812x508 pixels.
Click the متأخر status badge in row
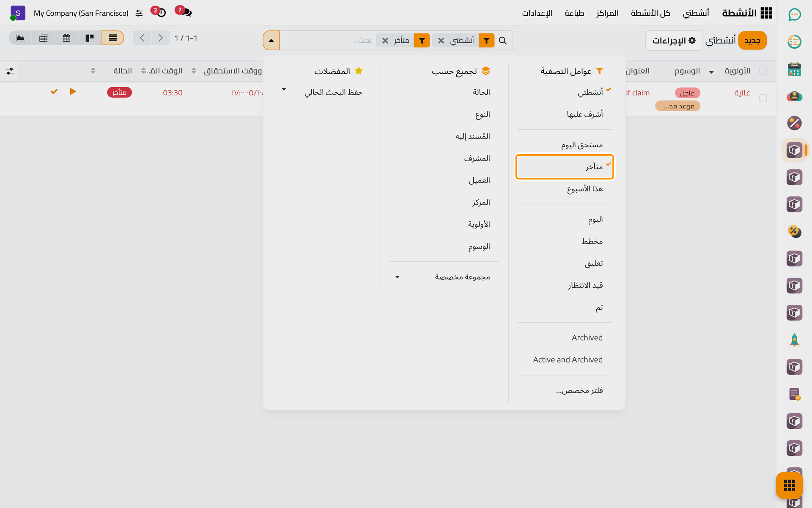tap(119, 92)
